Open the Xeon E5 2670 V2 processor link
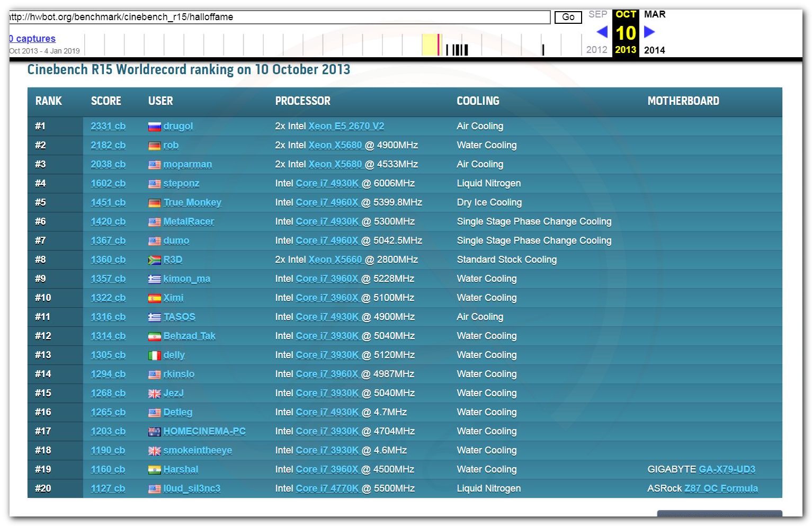 (346, 126)
